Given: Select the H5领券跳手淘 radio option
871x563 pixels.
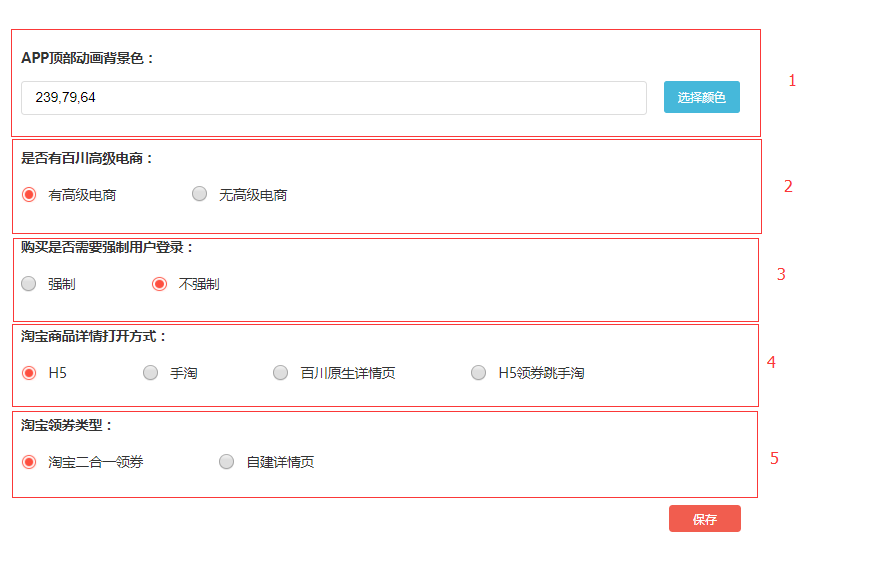Looking at the screenshot, I should click(x=478, y=373).
